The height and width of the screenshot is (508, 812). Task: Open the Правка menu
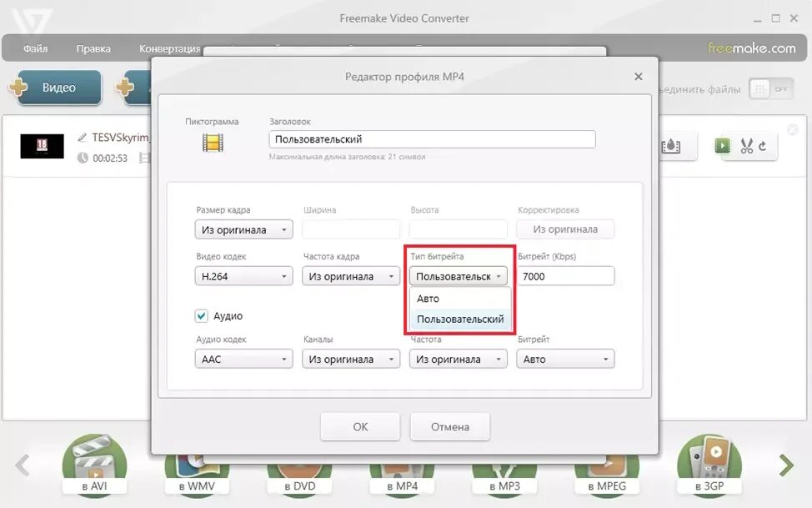point(93,48)
